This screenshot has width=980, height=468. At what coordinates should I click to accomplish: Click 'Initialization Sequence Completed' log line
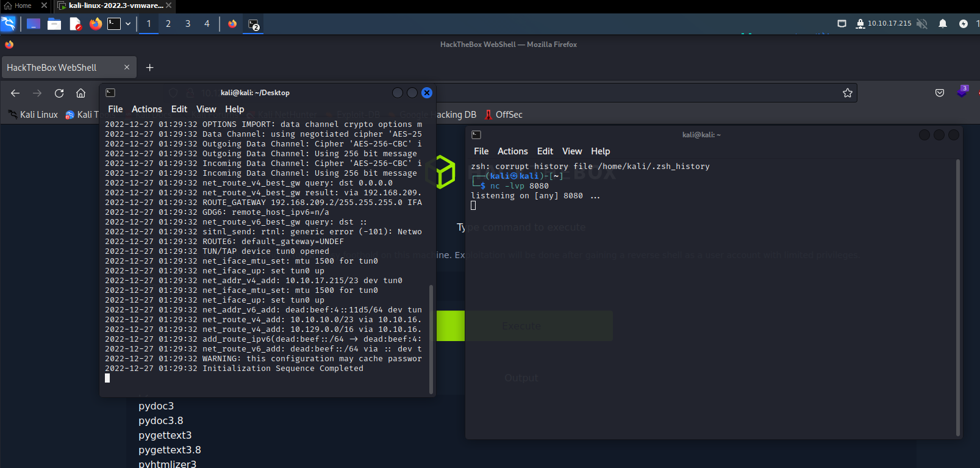[x=283, y=369]
